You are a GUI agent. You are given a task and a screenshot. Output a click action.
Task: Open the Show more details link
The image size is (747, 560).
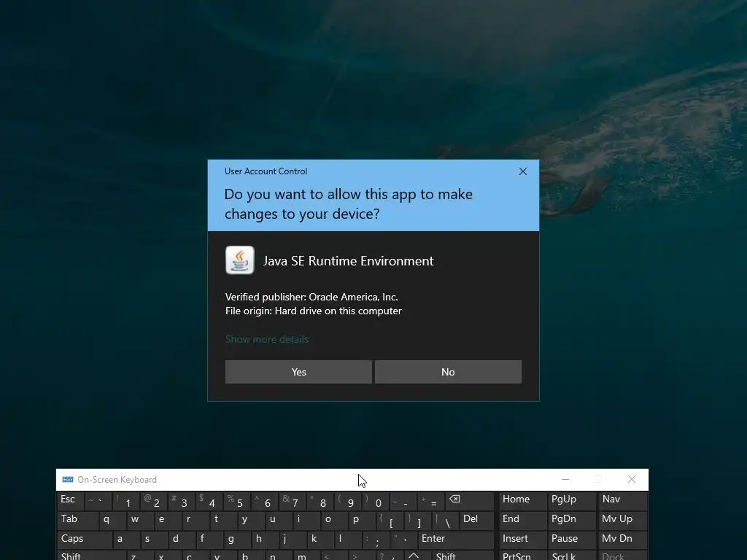(x=267, y=339)
